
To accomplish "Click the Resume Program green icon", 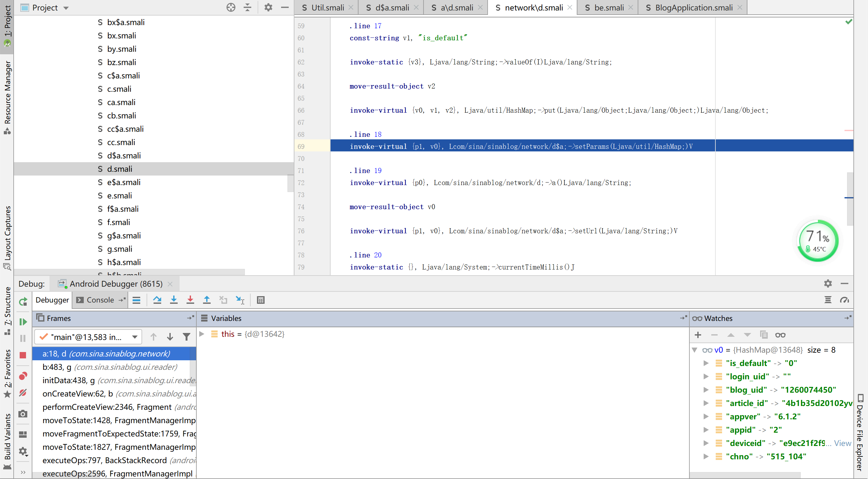I will click(x=23, y=322).
